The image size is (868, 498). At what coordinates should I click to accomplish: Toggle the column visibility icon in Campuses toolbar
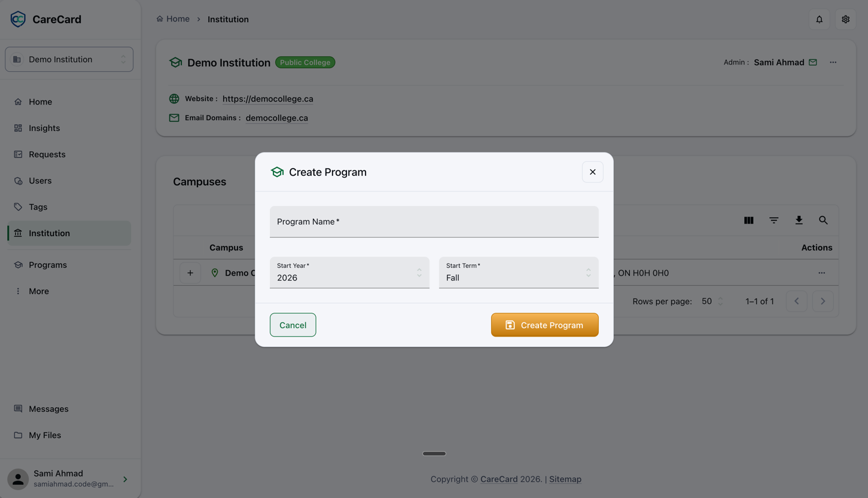click(x=748, y=221)
